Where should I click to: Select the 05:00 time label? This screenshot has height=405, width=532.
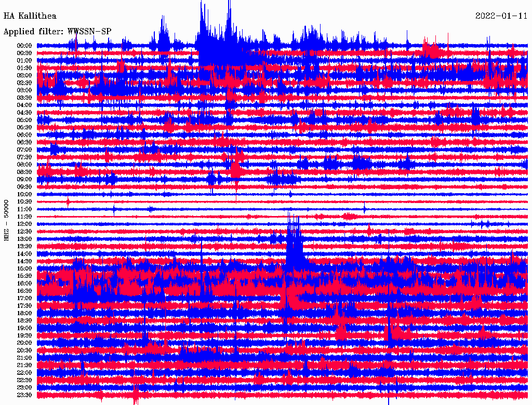(x=24, y=120)
